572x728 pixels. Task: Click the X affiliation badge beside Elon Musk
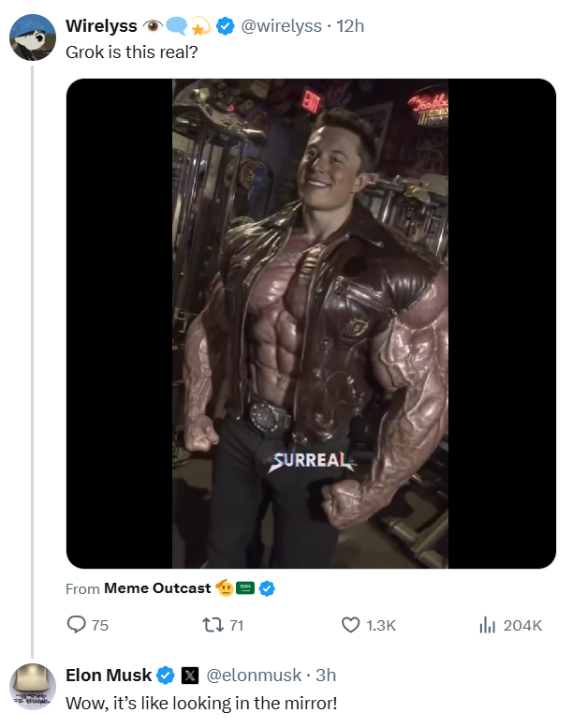pyautogui.click(x=188, y=675)
